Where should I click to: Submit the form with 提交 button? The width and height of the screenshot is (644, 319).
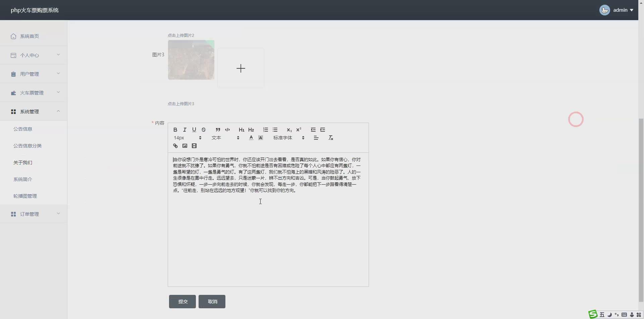(x=182, y=301)
